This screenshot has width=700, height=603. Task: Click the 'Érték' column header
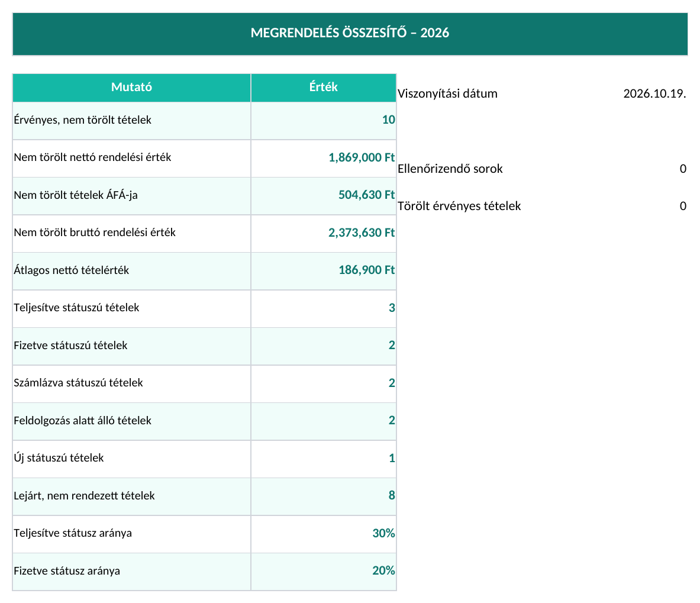[324, 88]
